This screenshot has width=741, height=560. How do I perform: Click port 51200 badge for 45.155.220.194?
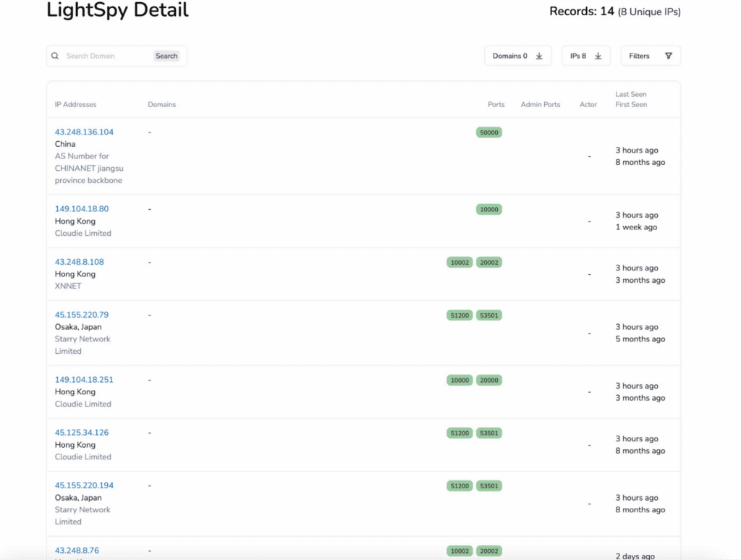(x=460, y=485)
